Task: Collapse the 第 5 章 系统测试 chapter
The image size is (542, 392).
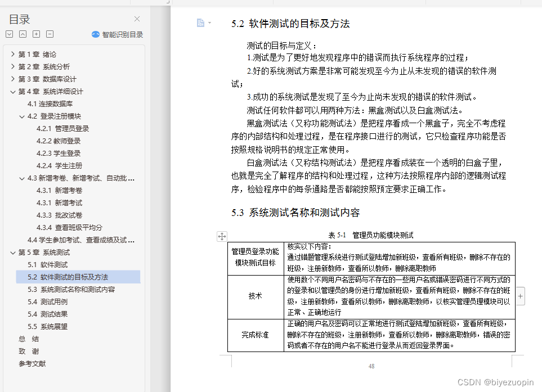Action: 14,252
